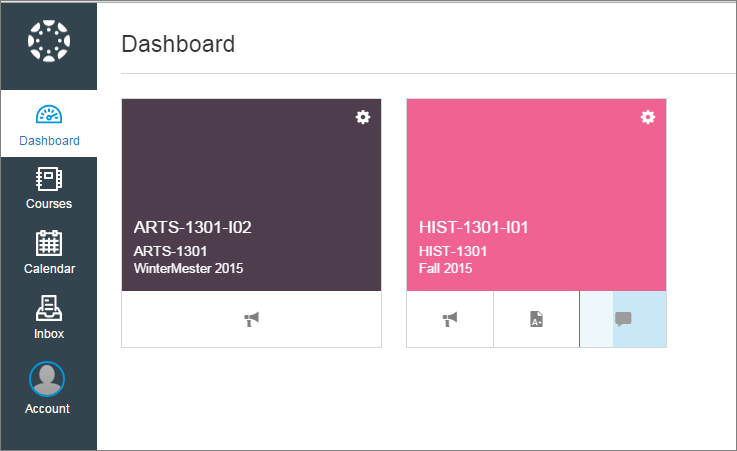View ARTS-1301-I02 announcements megaphone
Image resolution: width=737 pixels, height=451 pixels.
click(x=251, y=319)
